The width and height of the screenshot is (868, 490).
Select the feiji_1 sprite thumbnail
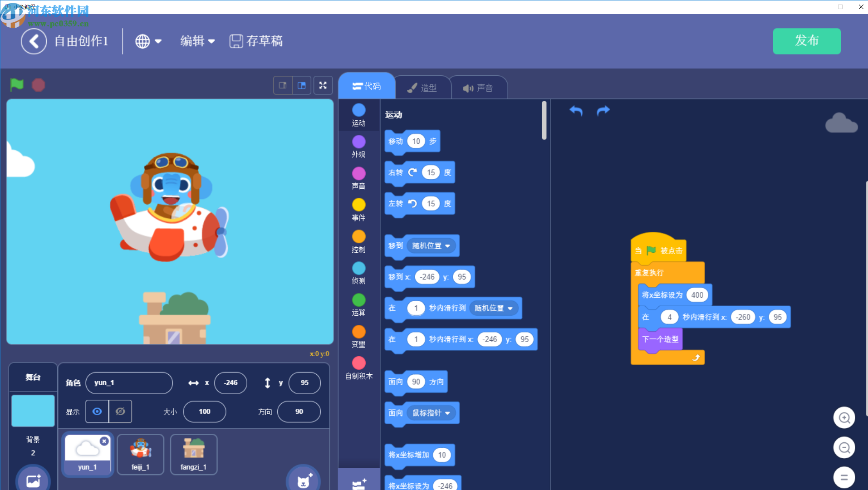(x=141, y=454)
